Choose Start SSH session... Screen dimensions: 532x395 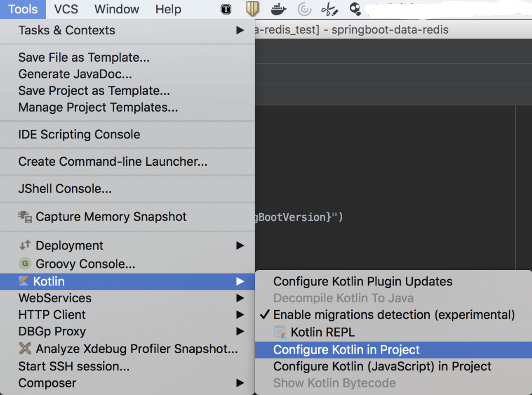tap(127, 366)
